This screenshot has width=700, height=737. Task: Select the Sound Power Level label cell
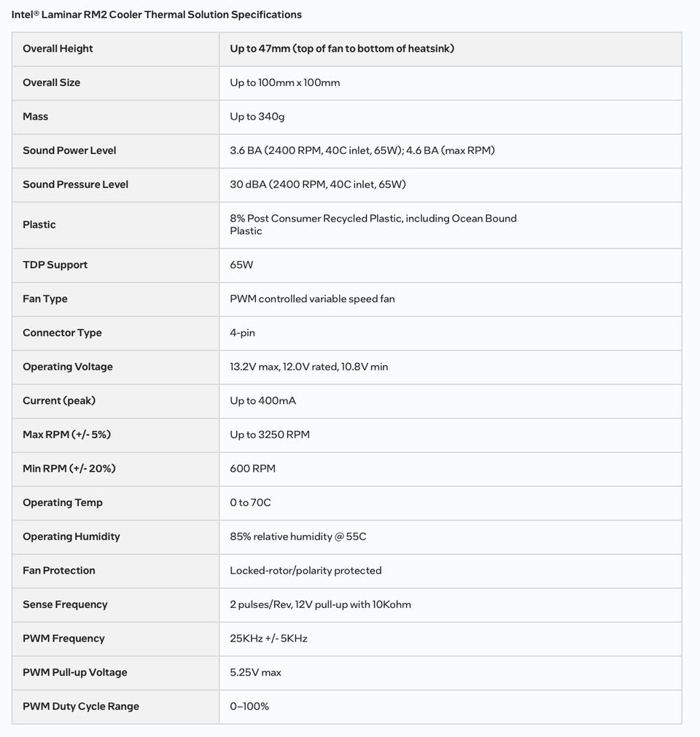click(x=69, y=150)
